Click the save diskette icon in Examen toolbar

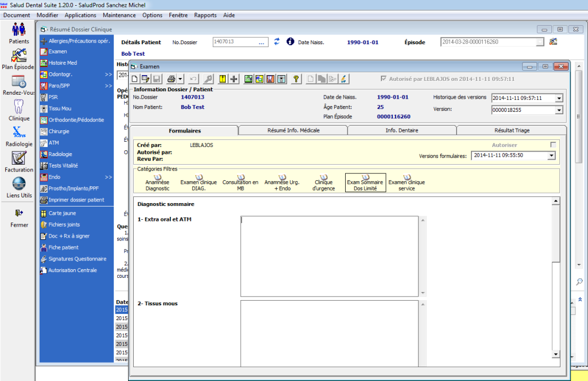(x=157, y=79)
